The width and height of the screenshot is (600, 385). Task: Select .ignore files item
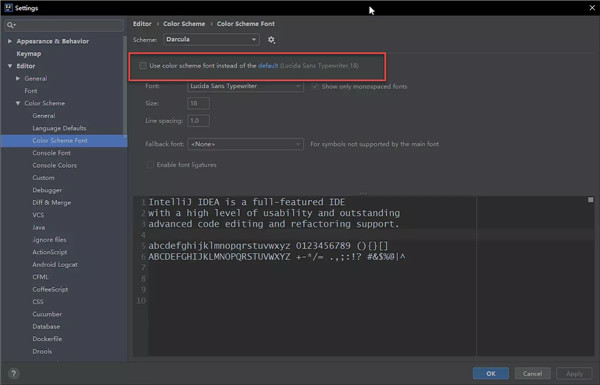tap(49, 240)
